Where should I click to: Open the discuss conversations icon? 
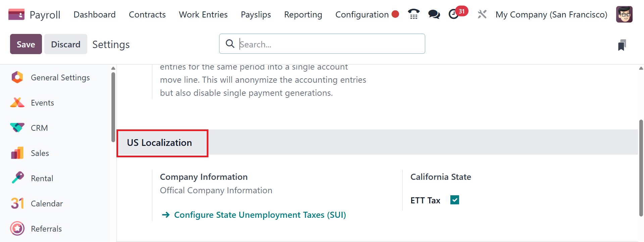pos(434,14)
